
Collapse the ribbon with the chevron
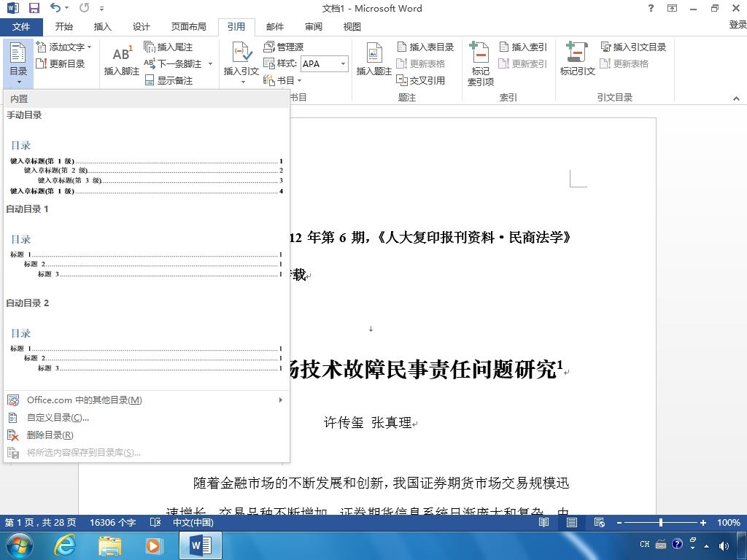click(736, 98)
